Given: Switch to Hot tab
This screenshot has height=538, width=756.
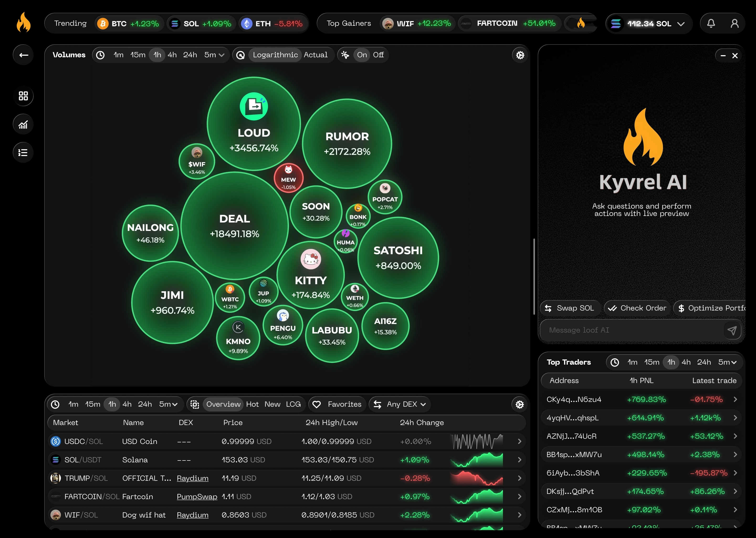Looking at the screenshot, I should [252, 404].
